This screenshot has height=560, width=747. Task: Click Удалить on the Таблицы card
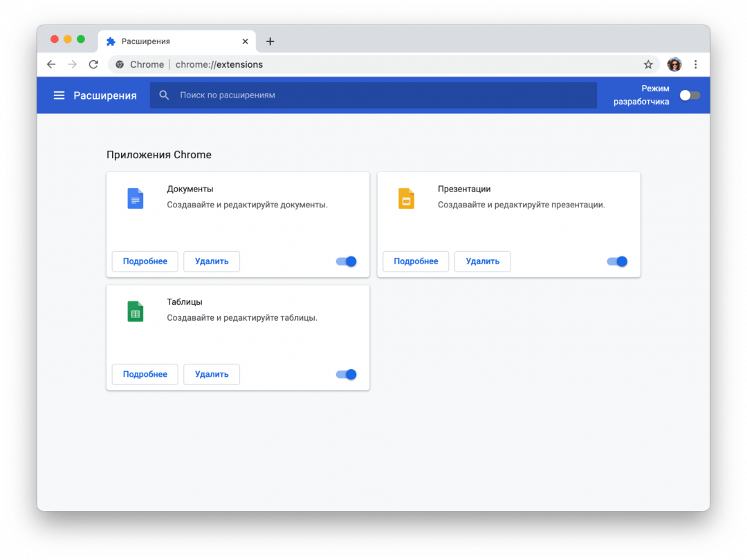coord(212,375)
